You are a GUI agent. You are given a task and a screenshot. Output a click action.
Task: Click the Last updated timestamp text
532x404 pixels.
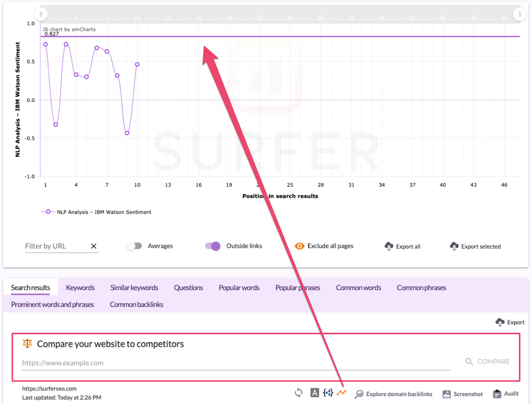62,397
